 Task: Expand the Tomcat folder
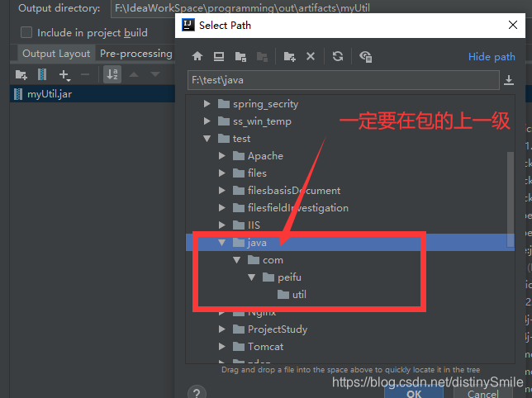[222, 346]
